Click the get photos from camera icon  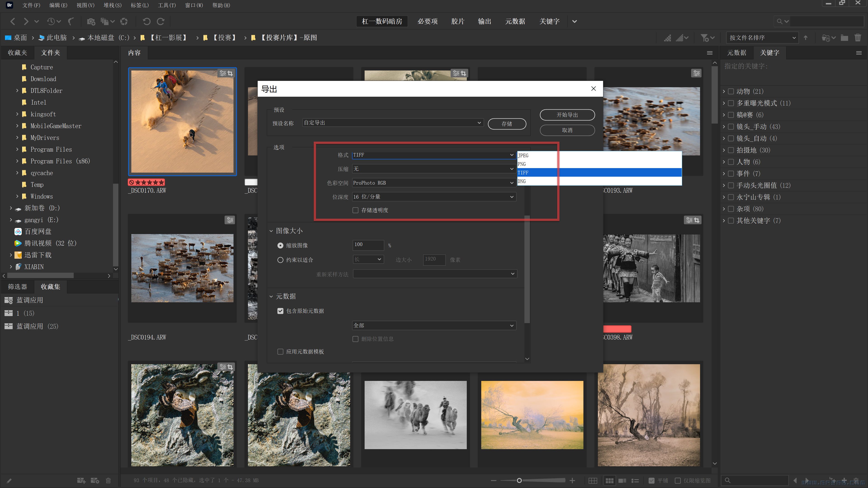tap(91, 21)
